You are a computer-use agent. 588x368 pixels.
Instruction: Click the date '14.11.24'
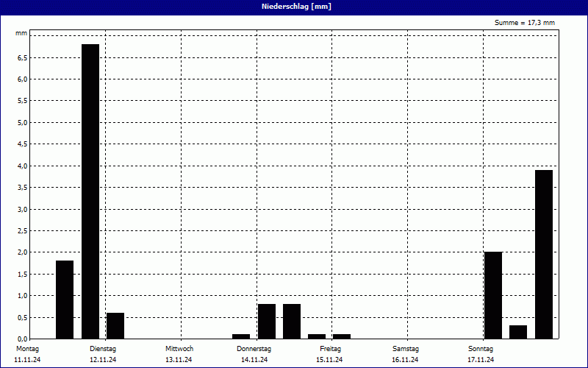pos(254,360)
